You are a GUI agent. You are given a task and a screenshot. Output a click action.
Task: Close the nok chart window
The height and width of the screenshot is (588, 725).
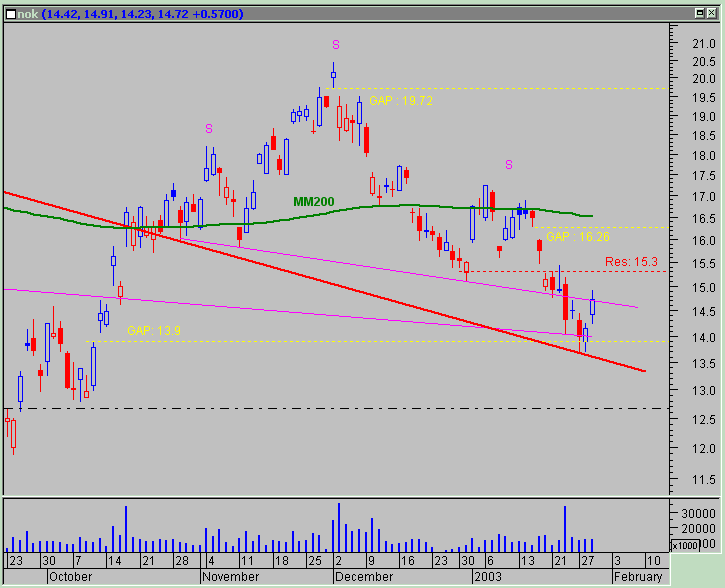pyautogui.click(x=711, y=13)
